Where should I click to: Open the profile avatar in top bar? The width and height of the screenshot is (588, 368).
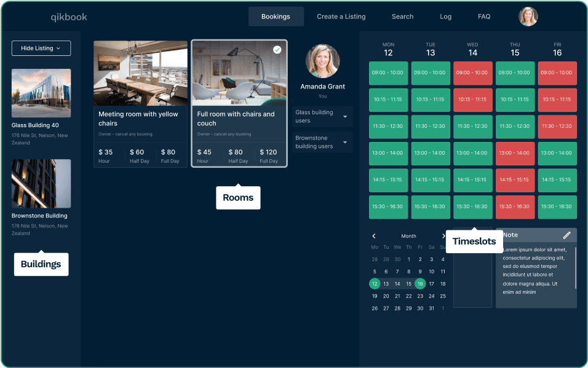tap(528, 17)
